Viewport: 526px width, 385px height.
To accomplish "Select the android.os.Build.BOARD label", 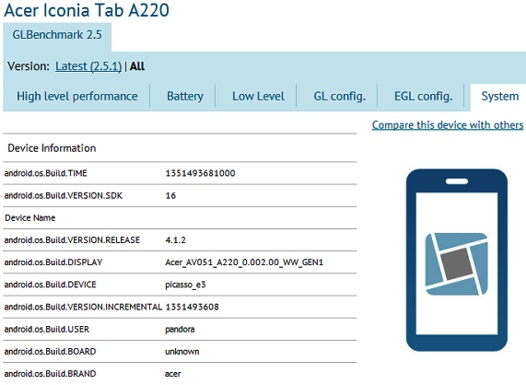I will (x=50, y=351).
